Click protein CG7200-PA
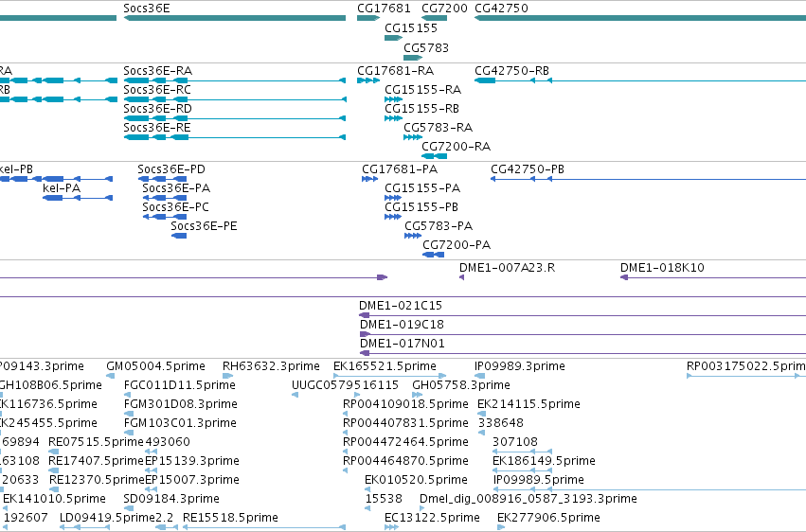This screenshot has height=532, width=806. 457,245
